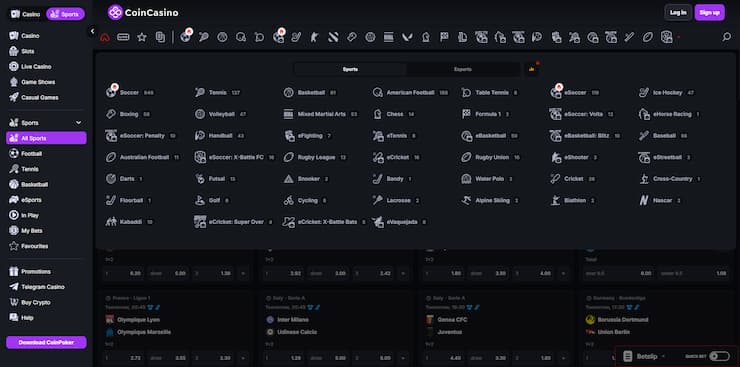Click the Sign up button
The width and height of the screenshot is (740, 367).
pyautogui.click(x=709, y=13)
